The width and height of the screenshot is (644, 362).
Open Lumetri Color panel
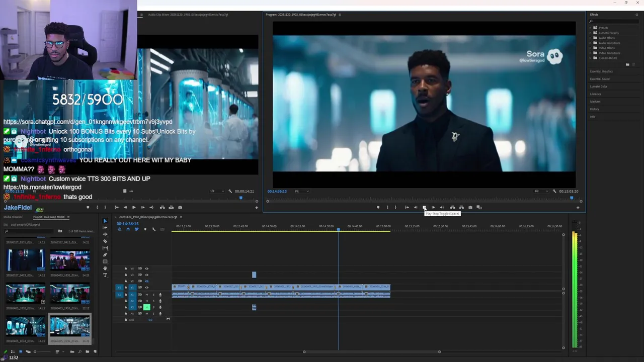[x=599, y=86]
